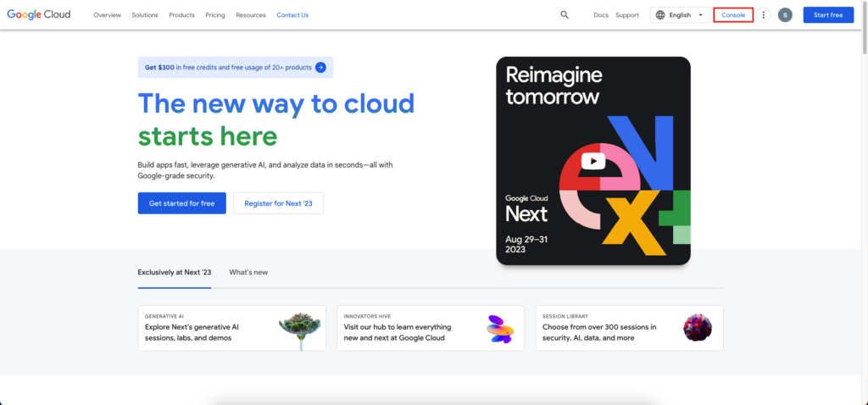Open the account avatar labeled S
The image size is (868, 405).
[785, 15]
